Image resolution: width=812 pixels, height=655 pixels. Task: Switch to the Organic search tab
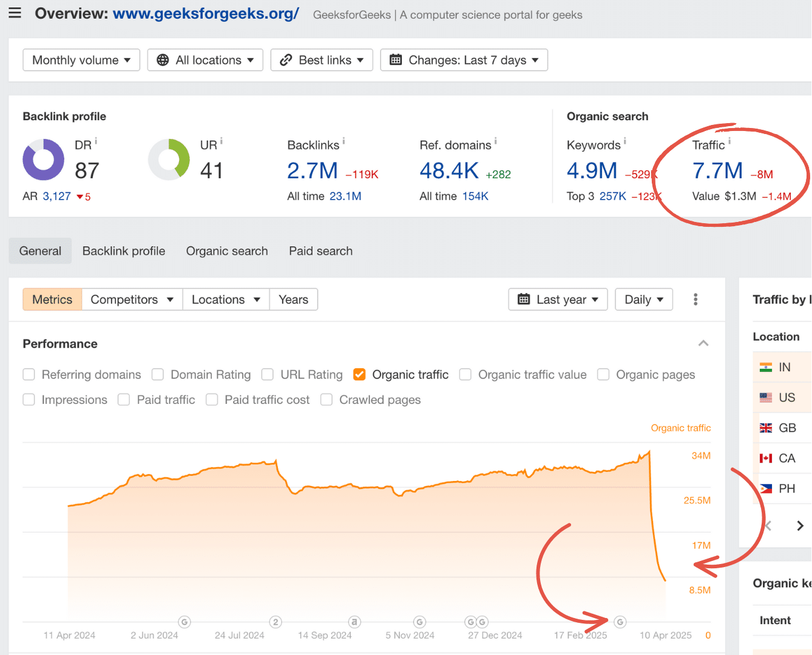pos(227,251)
